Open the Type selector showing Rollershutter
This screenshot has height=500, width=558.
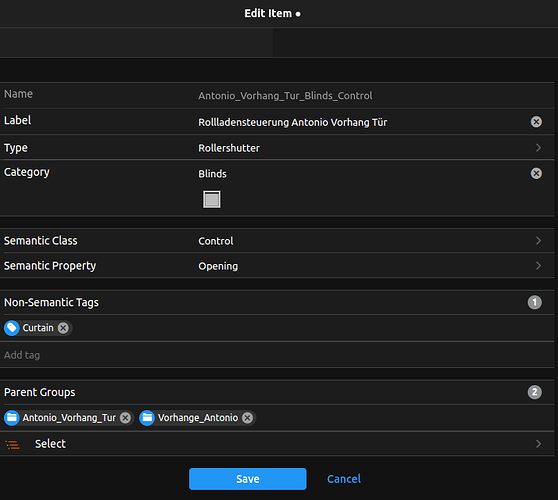tap(279, 148)
